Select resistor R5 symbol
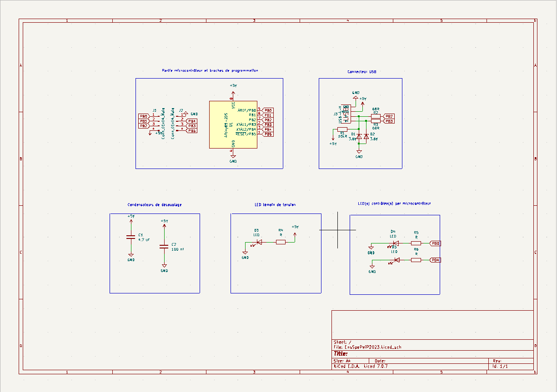The height and width of the screenshot is (392, 557). [x=416, y=243]
